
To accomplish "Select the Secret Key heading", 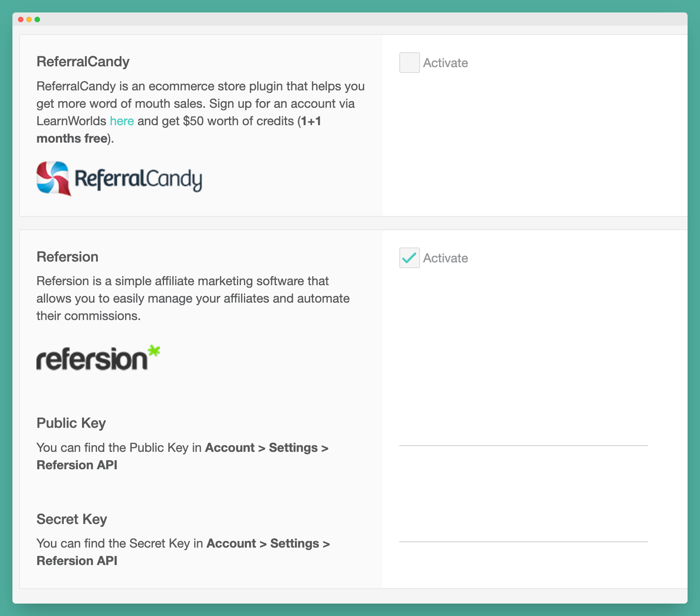I will coord(72,519).
